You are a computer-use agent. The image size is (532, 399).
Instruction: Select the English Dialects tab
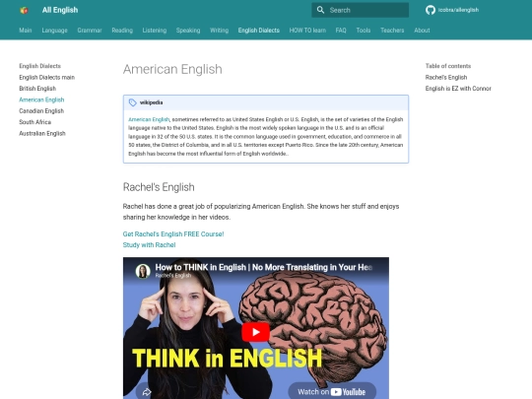coord(259,31)
